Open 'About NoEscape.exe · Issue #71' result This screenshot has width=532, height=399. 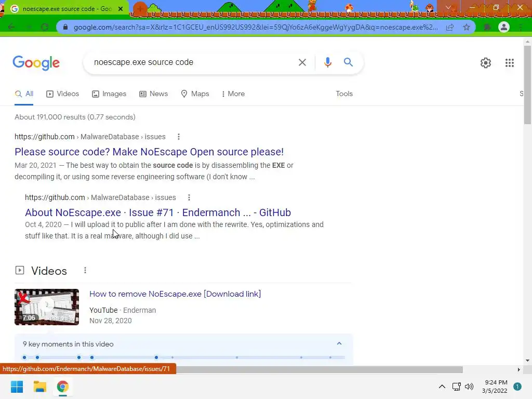click(x=158, y=212)
